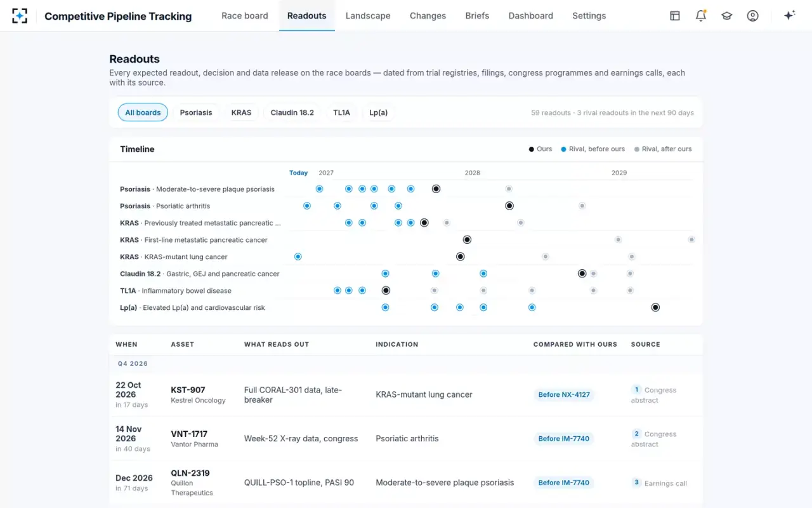Toggle the TL1A board filter
Screen dimensions: 812x508
tap(342, 112)
